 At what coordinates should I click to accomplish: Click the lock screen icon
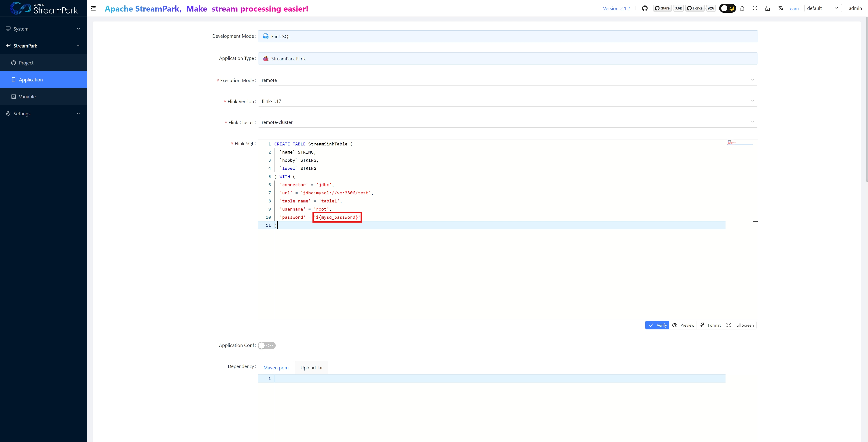(768, 8)
